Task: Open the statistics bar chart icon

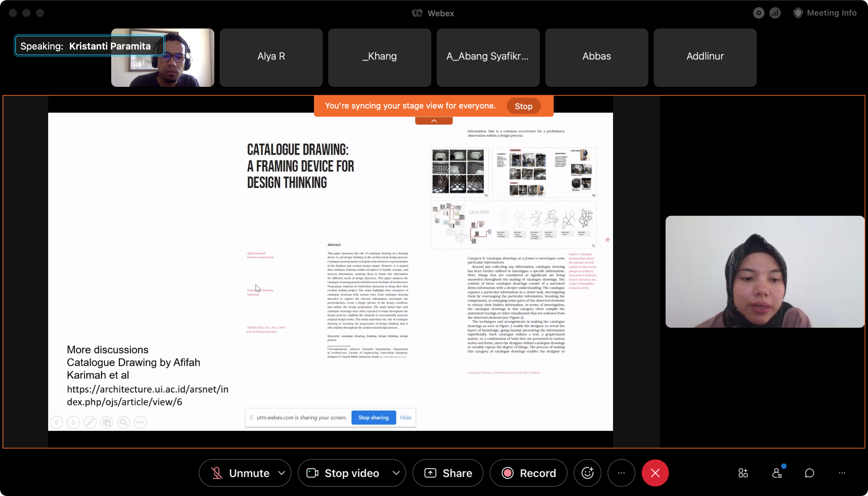Action: pos(775,13)
